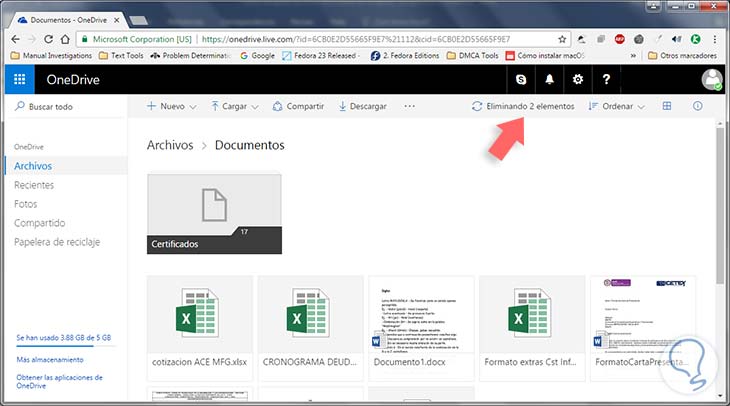Screen dimensions: 730x406
Task: Open Documento1.docx
Action: pyautogui.click(x=421, y=328)
